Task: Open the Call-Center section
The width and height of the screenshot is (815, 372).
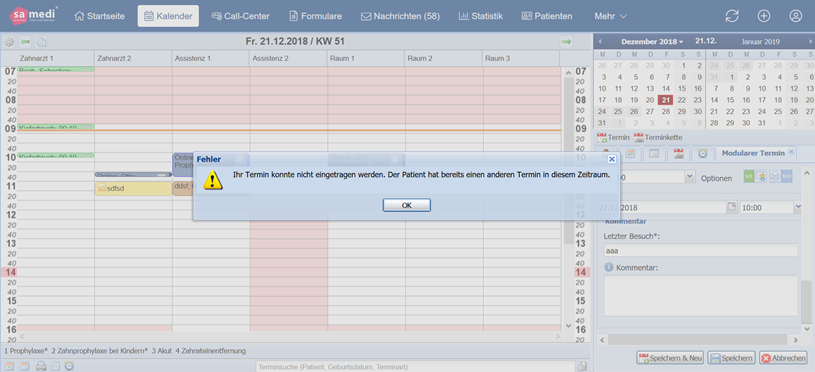Action: (240, 16)
